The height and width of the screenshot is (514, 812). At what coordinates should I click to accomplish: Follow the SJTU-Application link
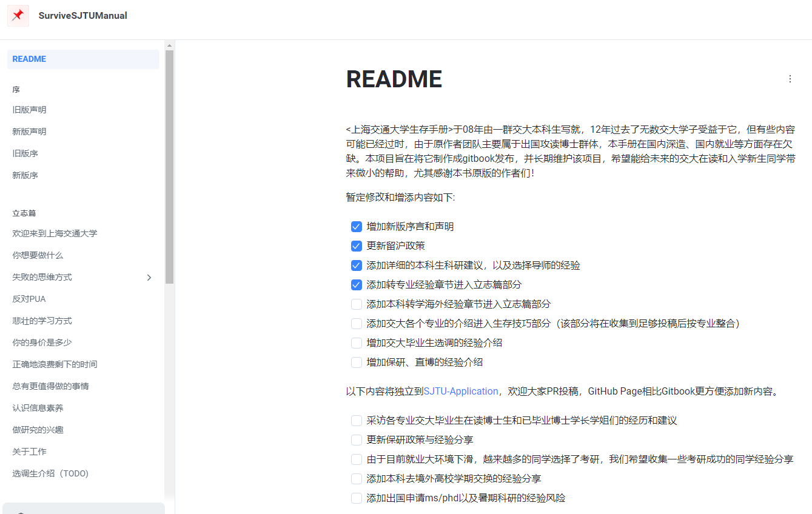pos(461,392)
